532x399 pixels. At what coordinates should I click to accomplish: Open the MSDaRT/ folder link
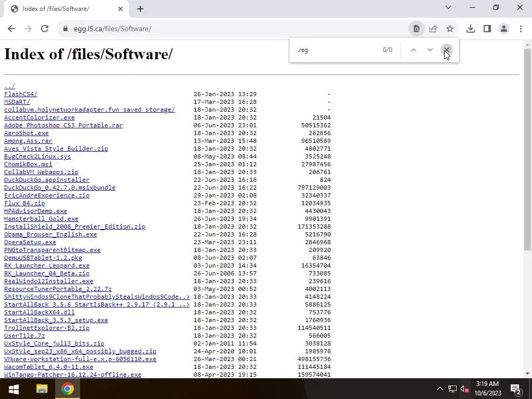click(x=17, y=102)
